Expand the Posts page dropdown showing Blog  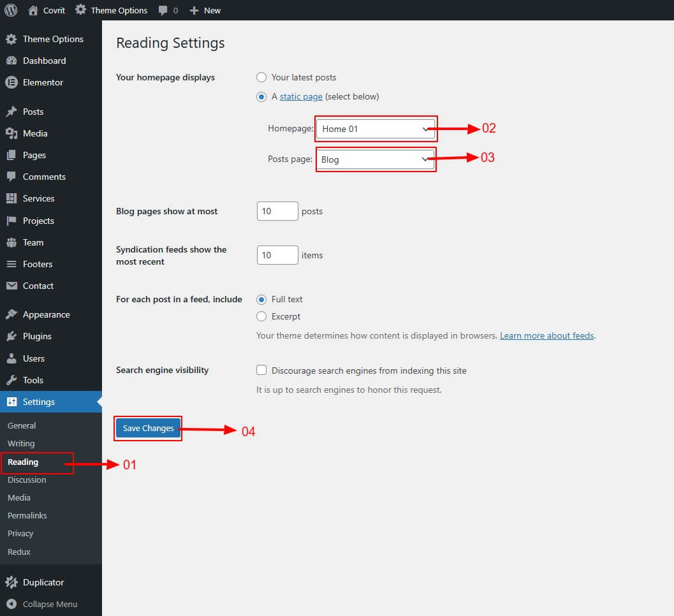376,159
